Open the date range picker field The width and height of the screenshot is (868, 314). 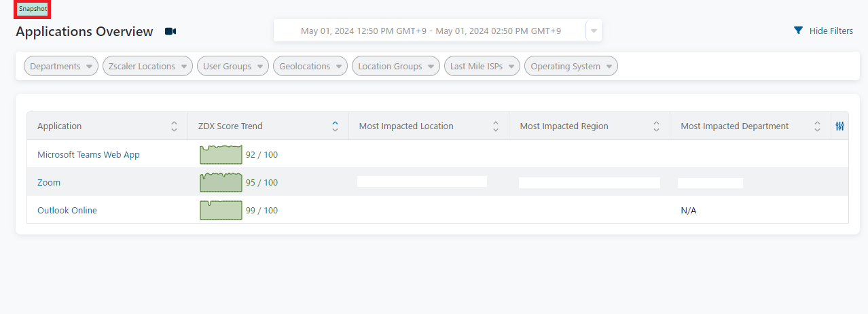(x=431, y=31)
